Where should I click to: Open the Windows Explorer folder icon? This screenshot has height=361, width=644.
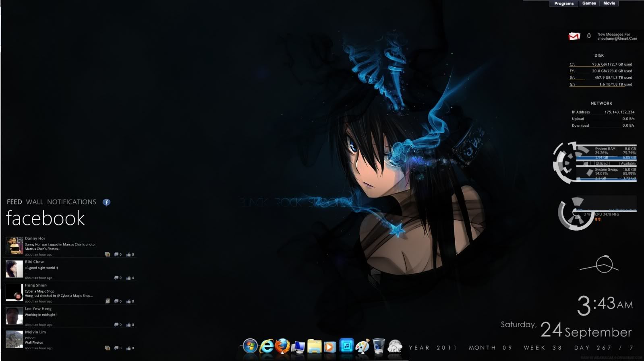[314, 346]
